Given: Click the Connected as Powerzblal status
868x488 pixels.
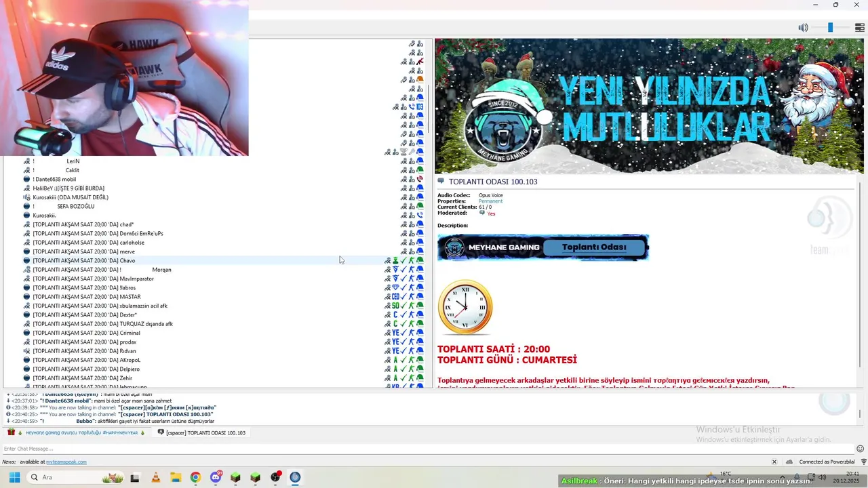Looking at the screenshot, I should pos(827,462).
